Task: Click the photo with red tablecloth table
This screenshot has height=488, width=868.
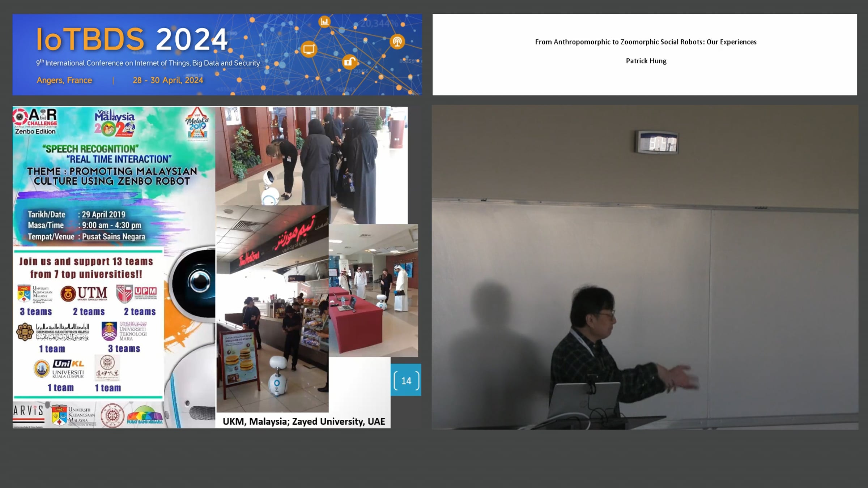Action: click(x=373, y=290)
